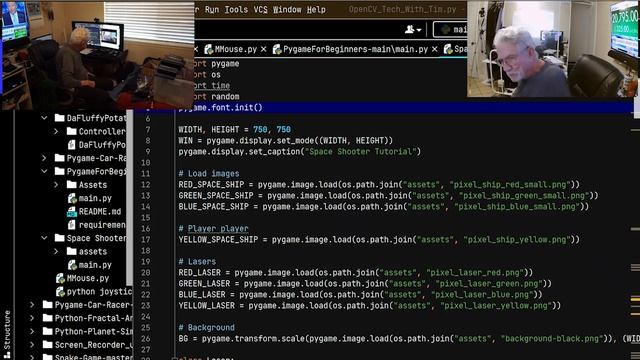The height and width of the screenshot is (360, 640).
Task: Open the run configuration dropdown
Action: pyautogui.click(x=451, y=29)
